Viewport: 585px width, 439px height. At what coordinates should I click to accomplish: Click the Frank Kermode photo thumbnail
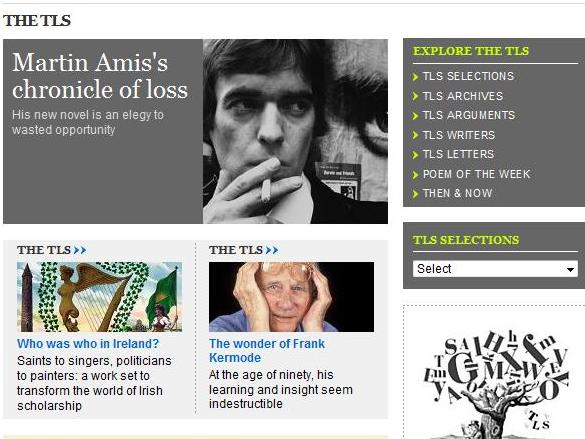pos(291,297)
